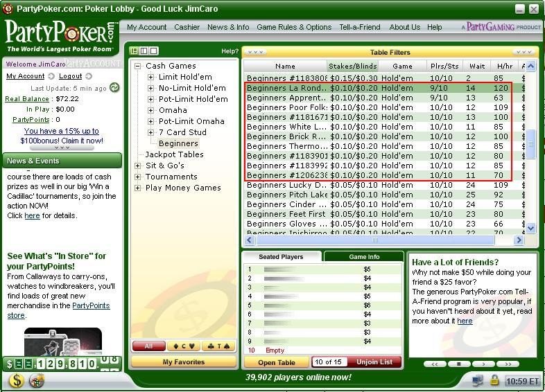Click the padlock security icon
The image size is (545, 392).
494,380
